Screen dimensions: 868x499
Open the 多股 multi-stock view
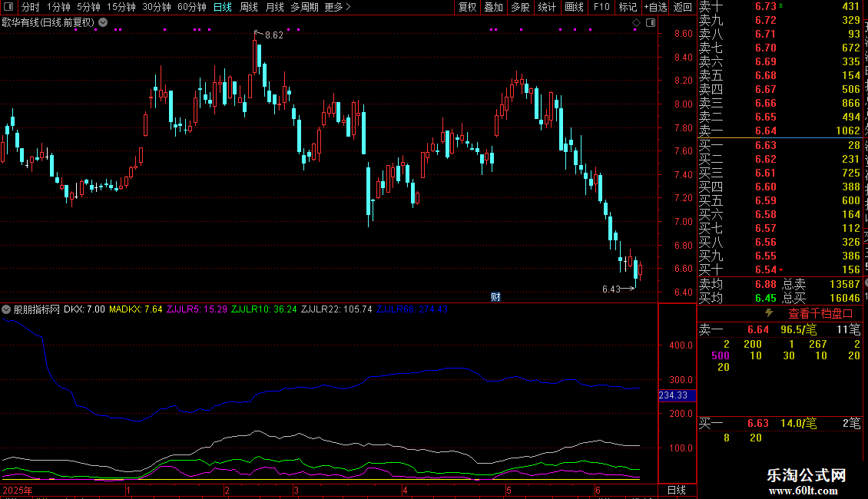click(520, 7)
